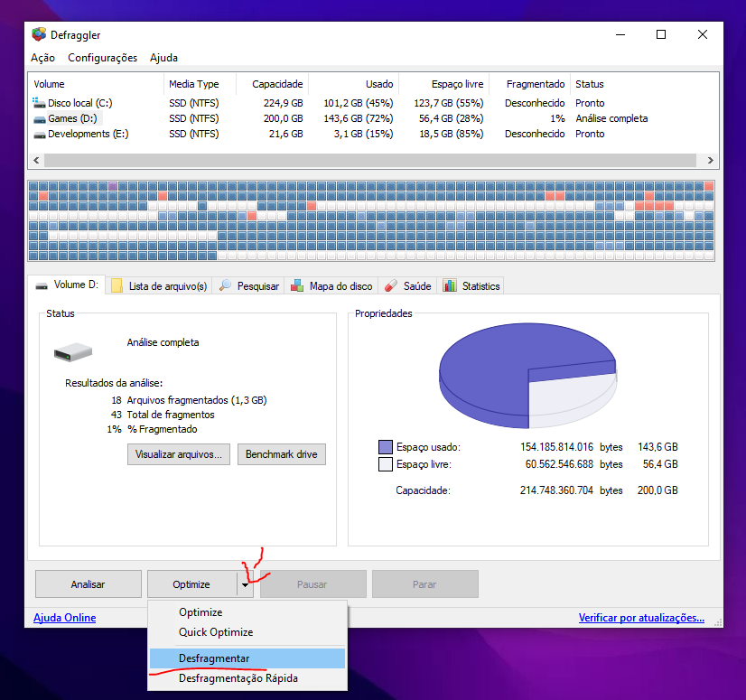Click the 18,5 GB (85%) free space cell

(451, 135)
